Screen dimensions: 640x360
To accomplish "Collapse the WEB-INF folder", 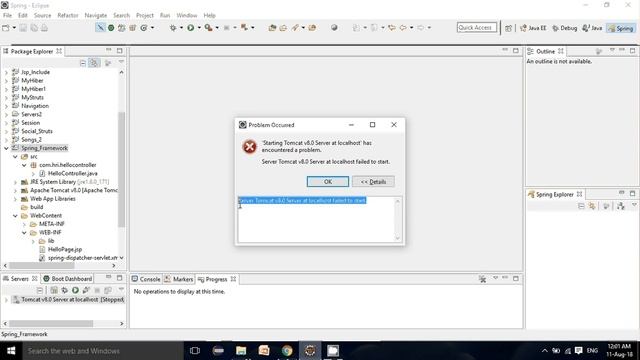I will point(24,233).
